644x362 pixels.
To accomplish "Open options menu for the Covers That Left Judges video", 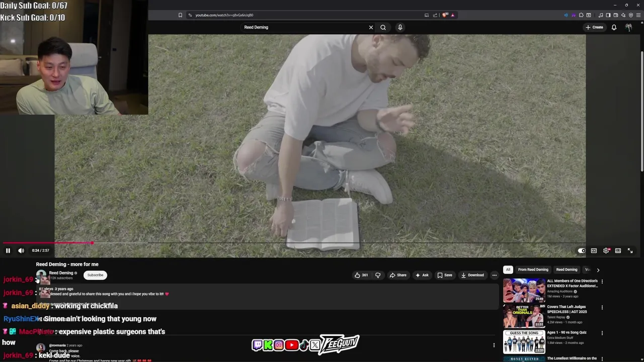I will 602,307.
